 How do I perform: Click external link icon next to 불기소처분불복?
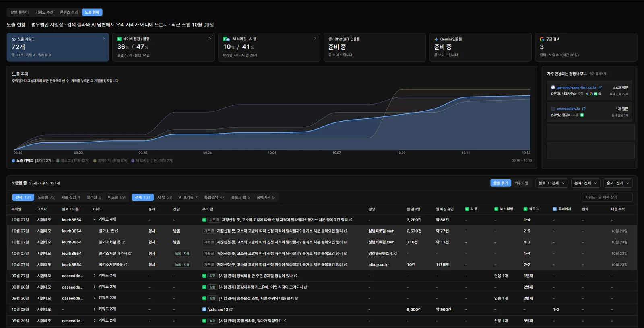(x=126, y=265)
